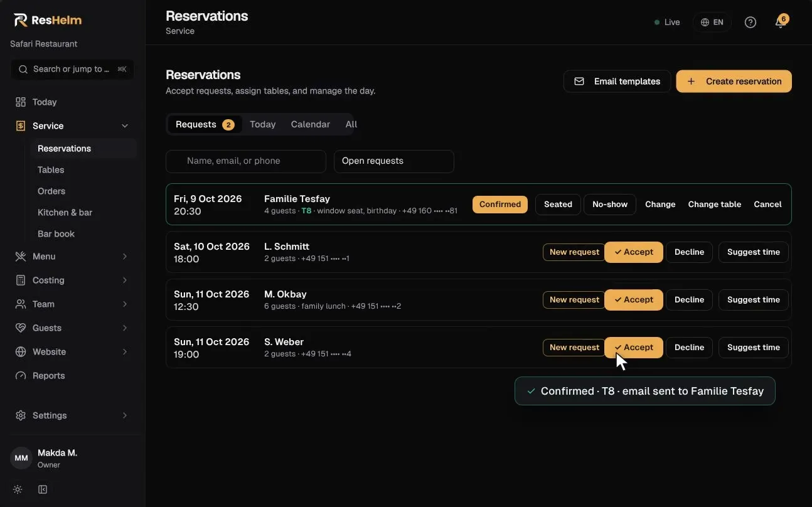Click the Settings gear icon
This screenshot has height=507, width=812.
click(x=21, y=415)
